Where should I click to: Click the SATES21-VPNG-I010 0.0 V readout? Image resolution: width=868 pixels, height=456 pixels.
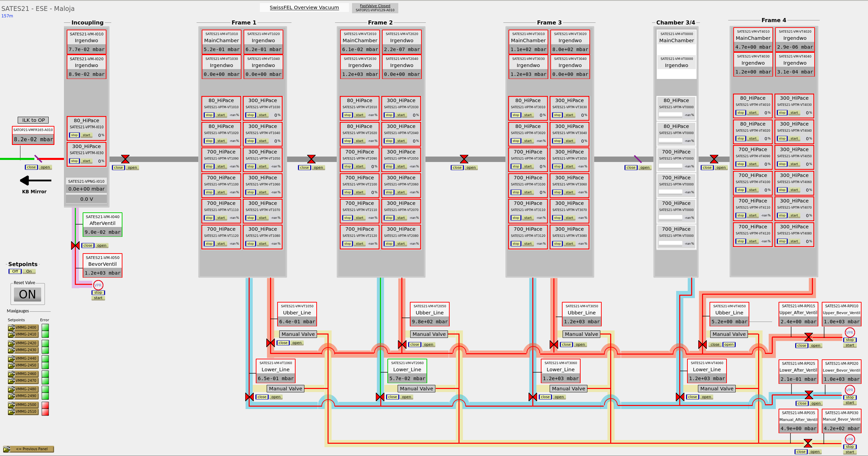pyautogui.click(x=87, y=199)
